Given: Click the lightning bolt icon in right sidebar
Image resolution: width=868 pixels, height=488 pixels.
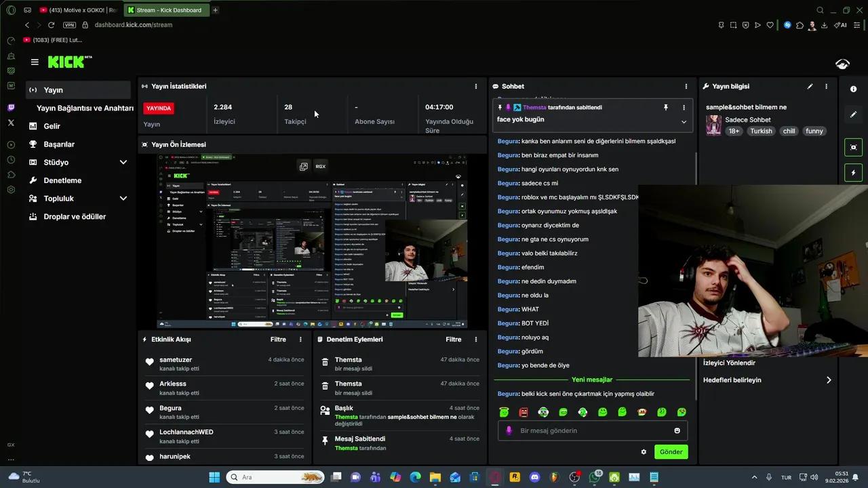Looking at the screenshot, I should 853,173.
